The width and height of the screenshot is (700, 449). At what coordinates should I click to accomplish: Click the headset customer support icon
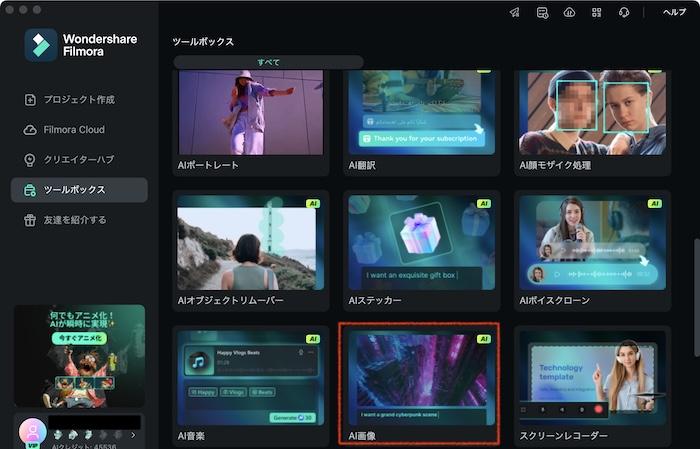click(x=624, y=12)
